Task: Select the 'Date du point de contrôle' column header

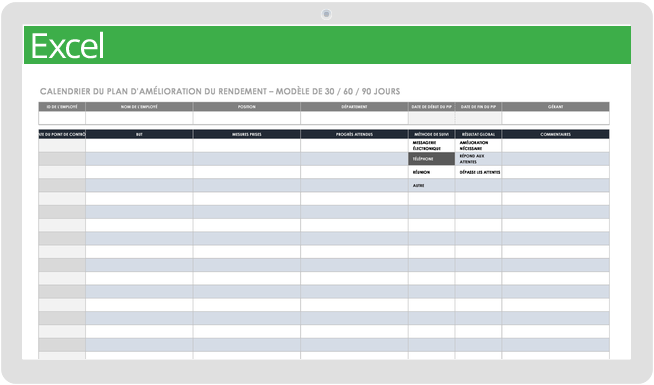Action: point(62,134)
